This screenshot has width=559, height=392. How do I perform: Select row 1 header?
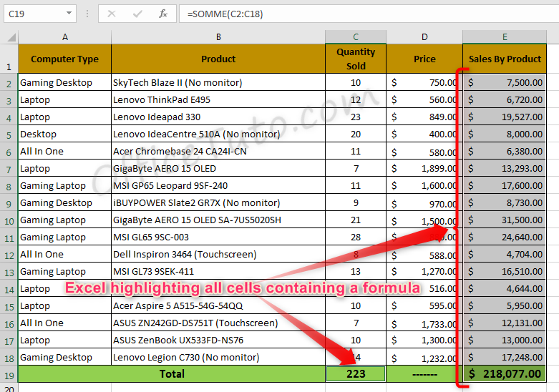coord(9,59)
